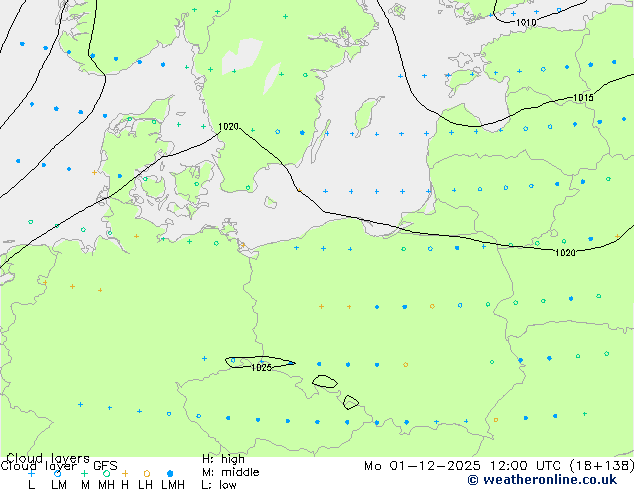
Task: Click the 1010 isobar label at top
Action: click(x=525, y=22)
